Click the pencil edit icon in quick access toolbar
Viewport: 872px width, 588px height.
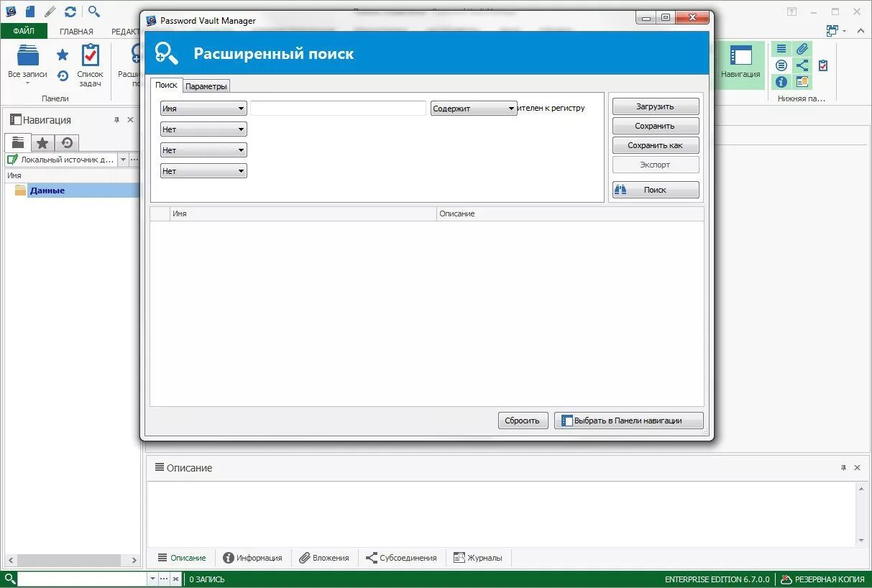(x=50, y=12)
